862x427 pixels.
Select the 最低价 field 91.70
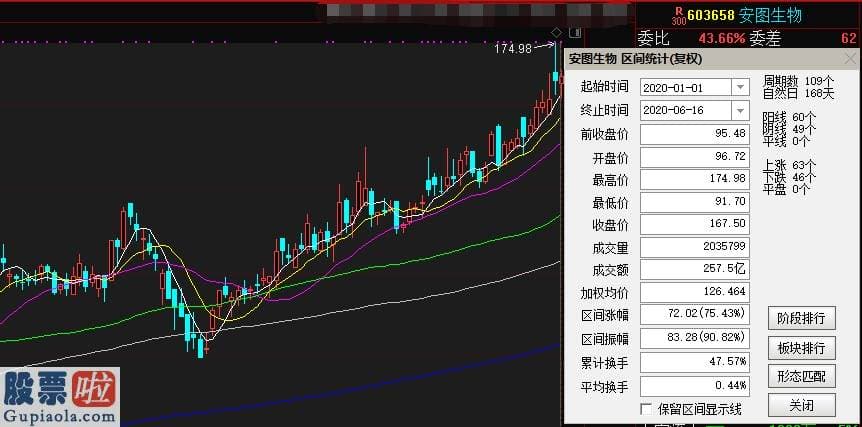pos(695,202)
